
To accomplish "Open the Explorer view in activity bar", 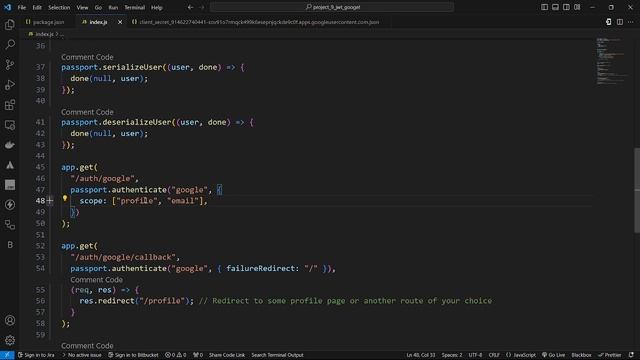I will (x=10, y=24).
